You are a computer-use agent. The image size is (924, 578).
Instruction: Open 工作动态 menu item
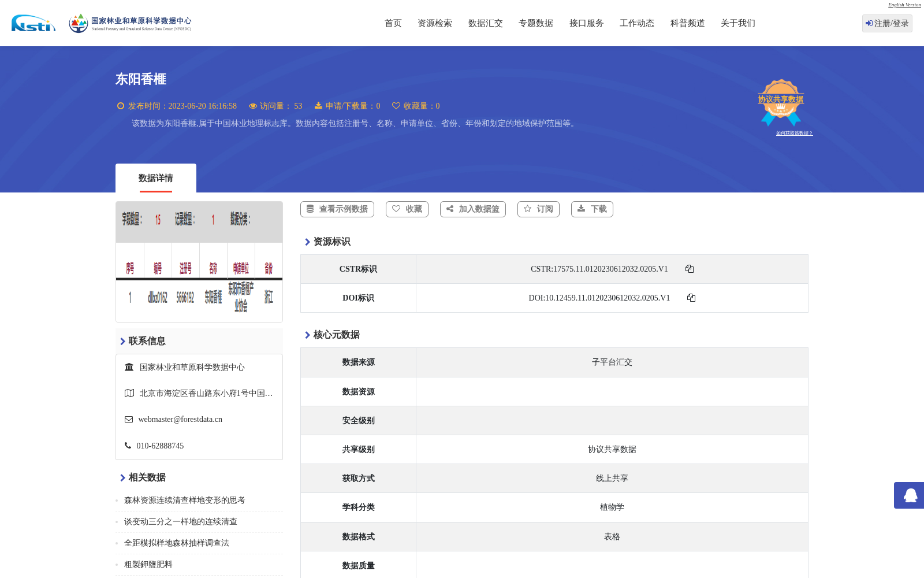point(637,23)
